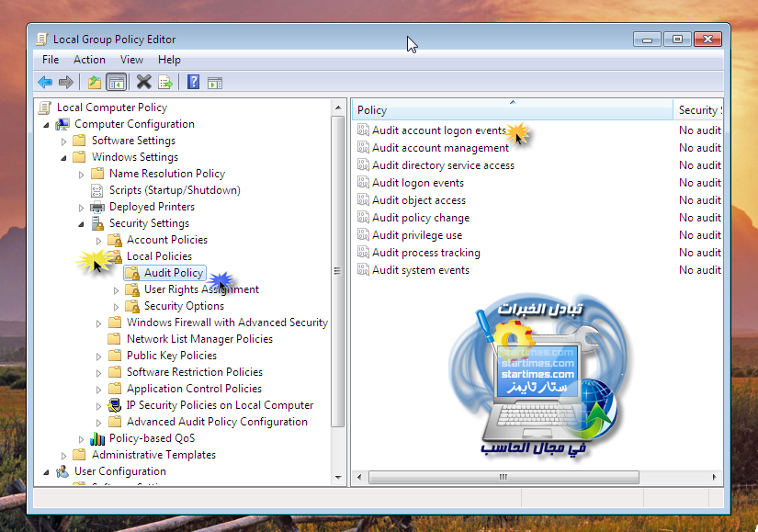Expand the Software Settings tree node

(64, 141)
